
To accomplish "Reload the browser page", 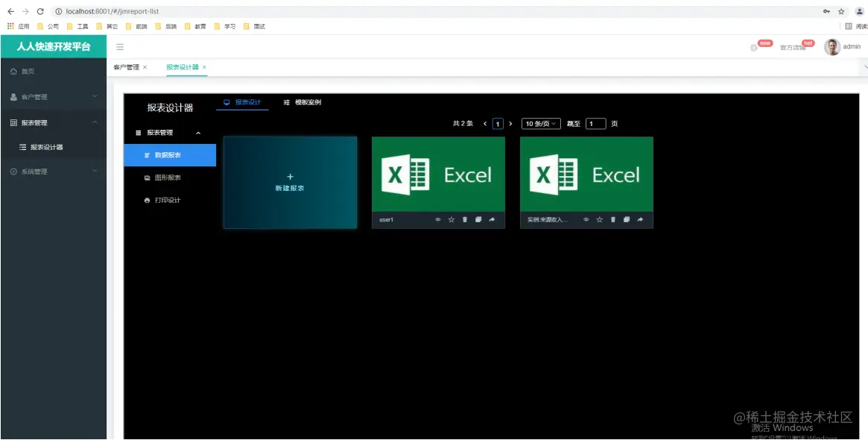I will [x=40, y=11].
